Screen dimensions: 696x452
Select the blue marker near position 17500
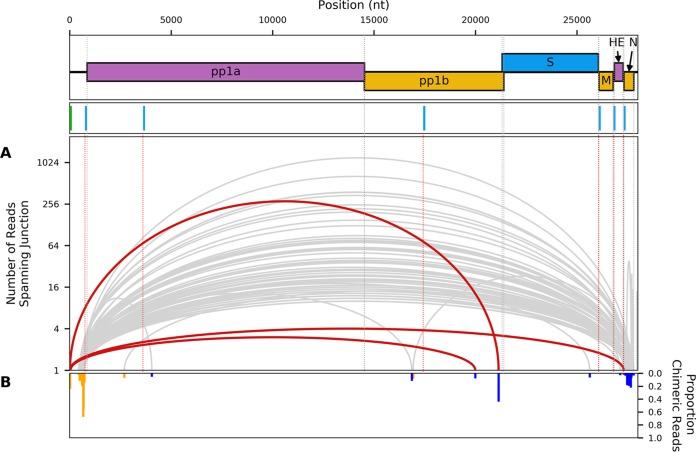[424, 118]
